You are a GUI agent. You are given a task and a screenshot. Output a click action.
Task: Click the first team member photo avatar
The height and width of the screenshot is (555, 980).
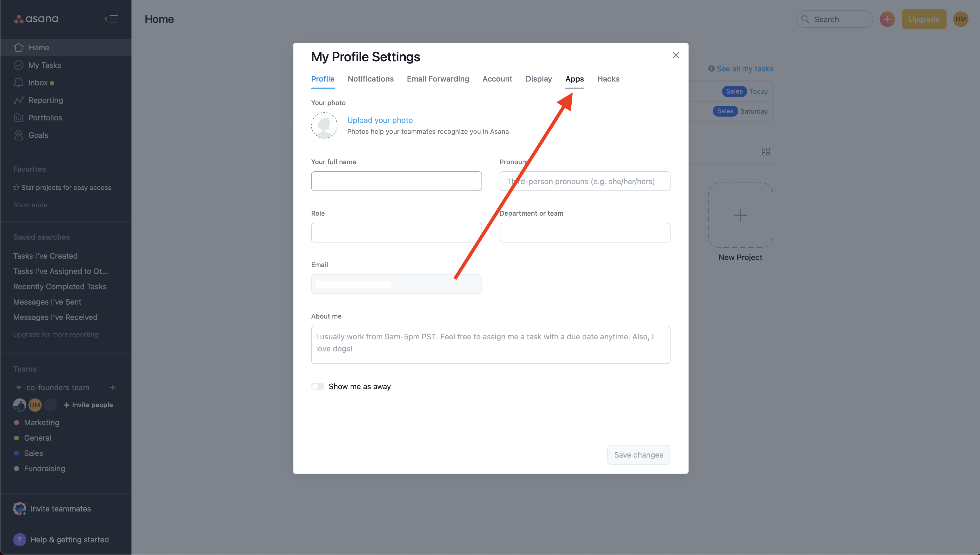click(19, 405)
